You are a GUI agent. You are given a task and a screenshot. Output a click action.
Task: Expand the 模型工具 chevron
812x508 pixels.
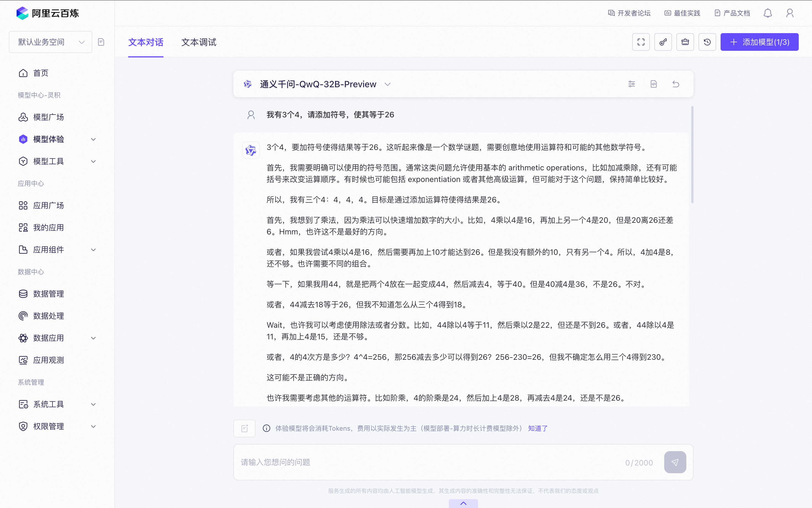tap(93, 161)
